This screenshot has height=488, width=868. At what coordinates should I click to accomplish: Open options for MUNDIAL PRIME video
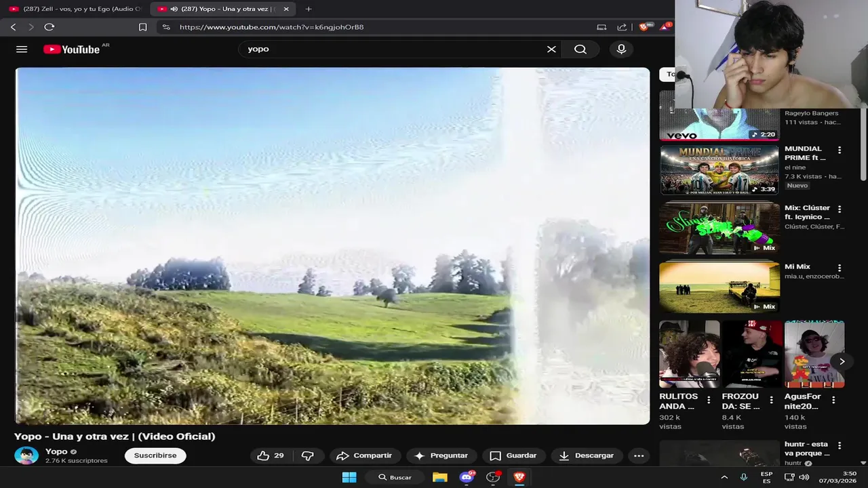(840, 150)
